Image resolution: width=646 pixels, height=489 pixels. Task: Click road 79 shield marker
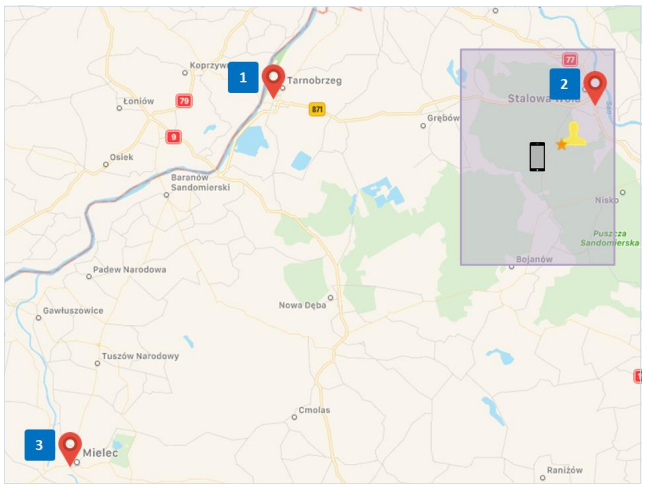(x=184, y=101)
